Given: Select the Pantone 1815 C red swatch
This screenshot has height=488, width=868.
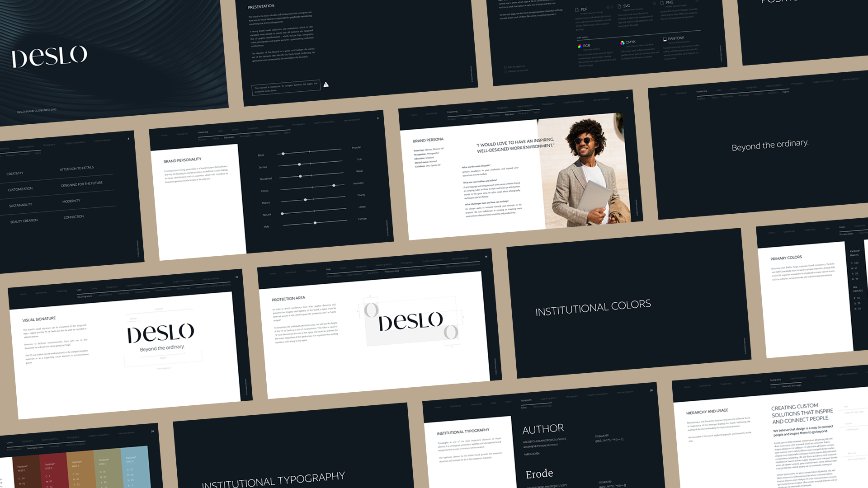Looking at the screenshot, I should pyautogui.click(x=55, y=470).
